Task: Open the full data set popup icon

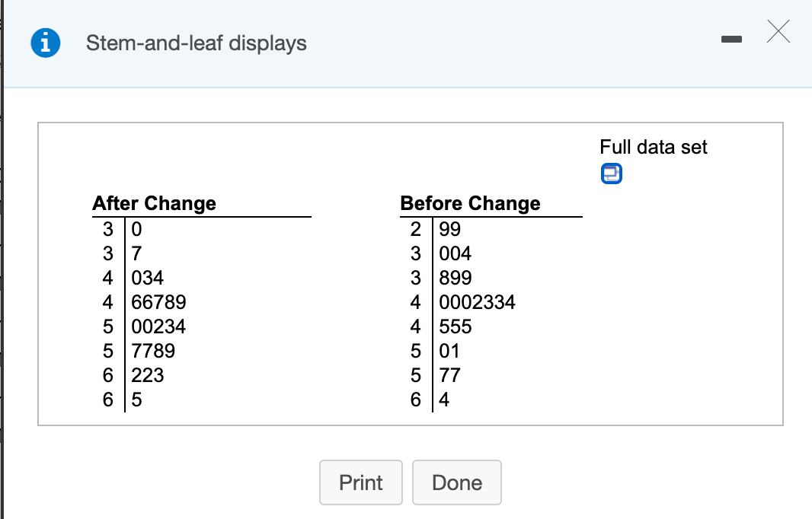Action: (x=611, y=174)
